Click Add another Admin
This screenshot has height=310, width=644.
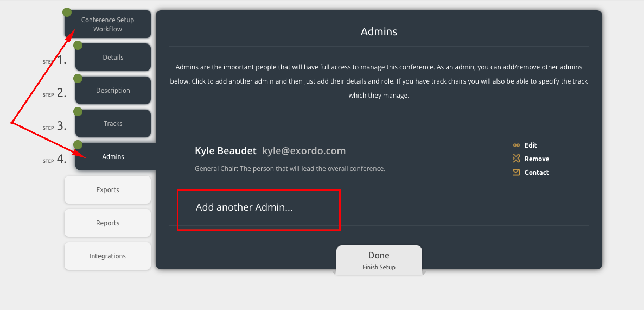[x=244, y=207]
